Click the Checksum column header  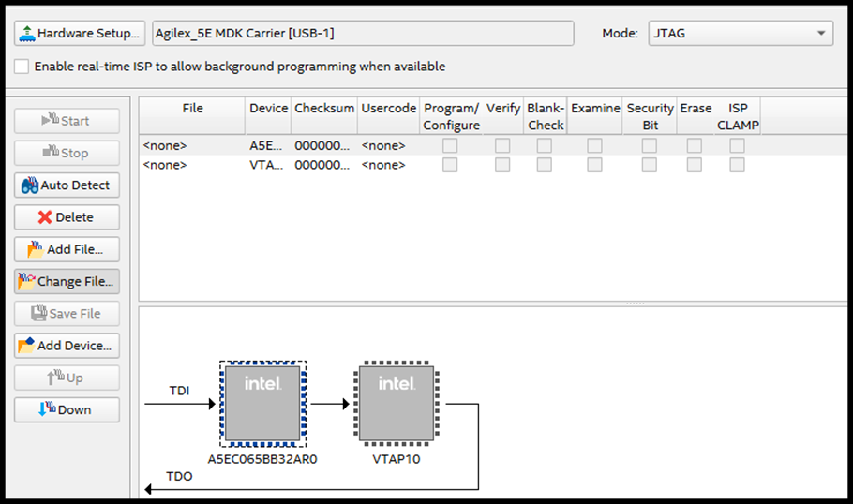point(324,109)
